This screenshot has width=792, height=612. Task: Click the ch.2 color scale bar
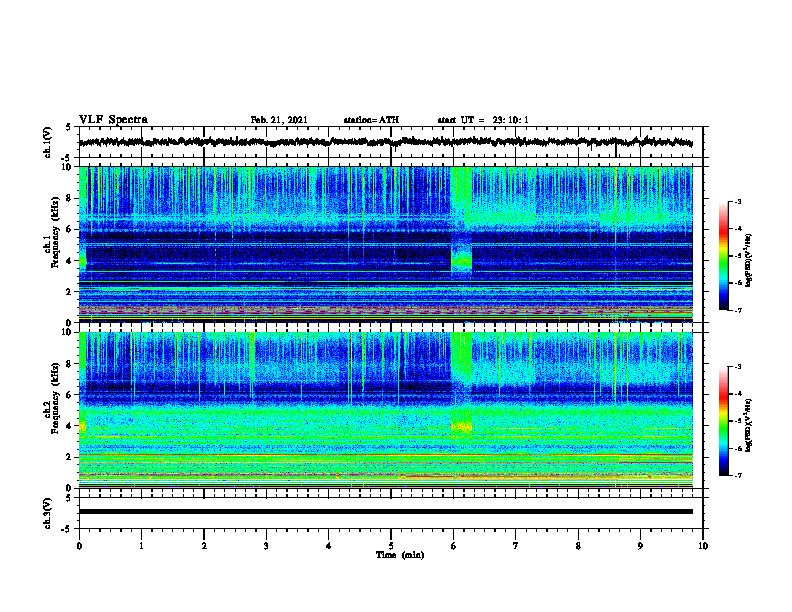point(723,421)
